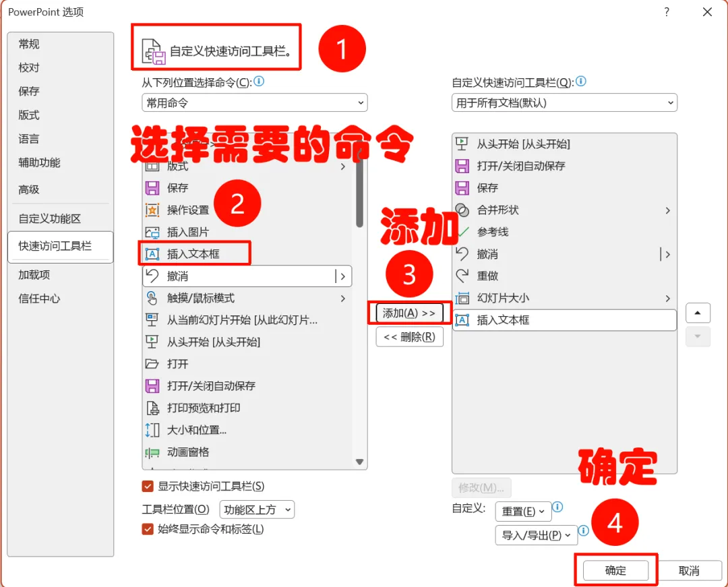The height and width of the screenshot is (587, 728).
Task: Click the Save icon in left command list
Action: pos(152,188)
